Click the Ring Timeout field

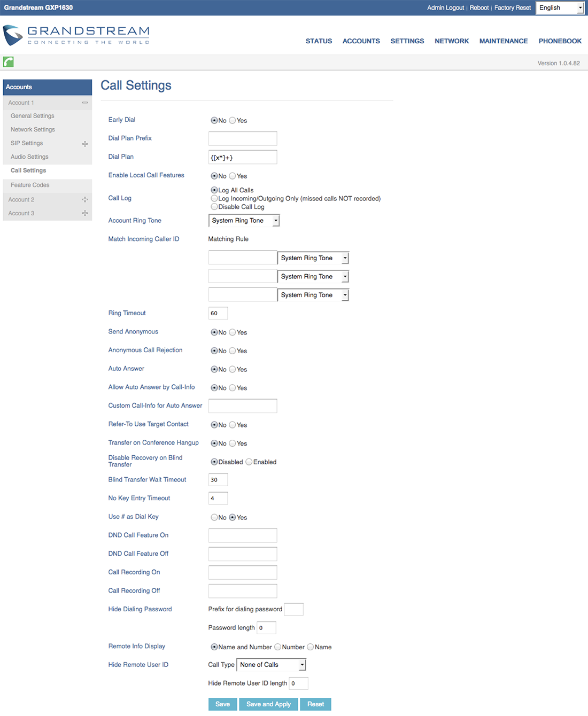click(218, 313)
